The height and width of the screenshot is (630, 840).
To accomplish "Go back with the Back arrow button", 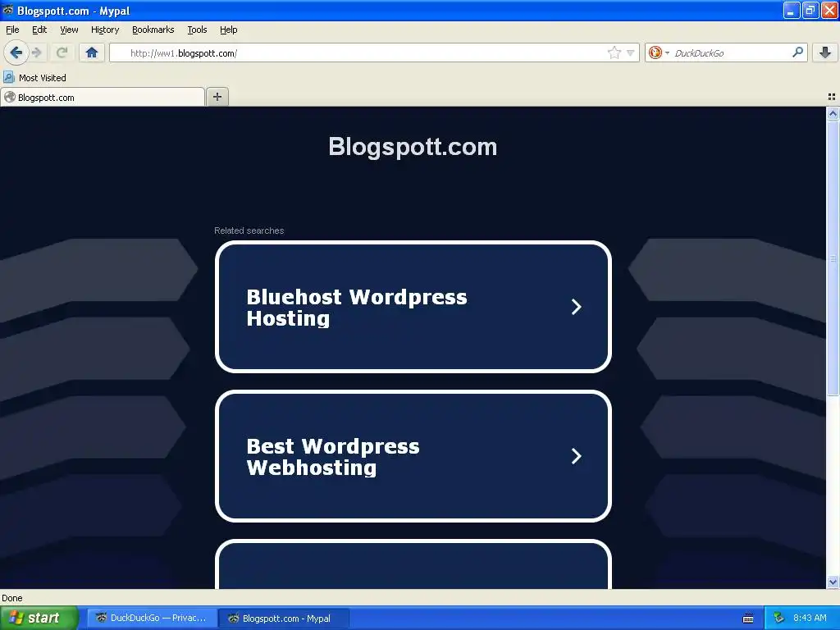I will [16, 52].
